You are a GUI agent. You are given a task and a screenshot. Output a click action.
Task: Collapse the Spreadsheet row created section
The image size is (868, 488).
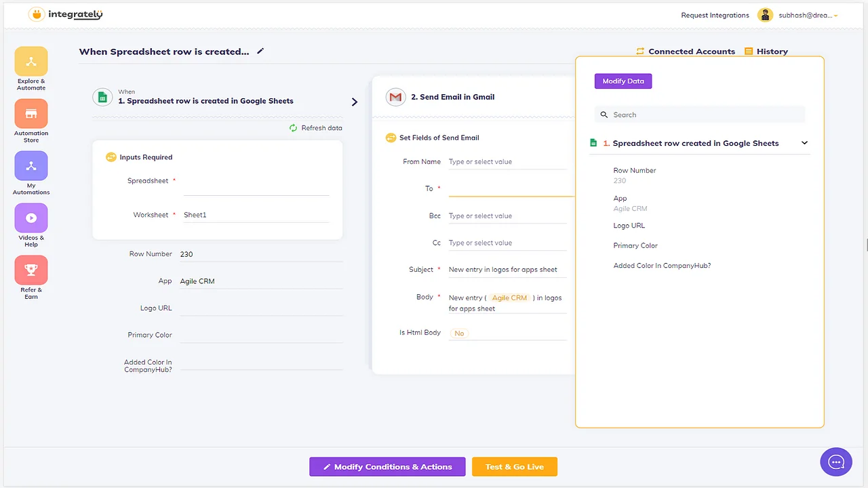[804, 143]
